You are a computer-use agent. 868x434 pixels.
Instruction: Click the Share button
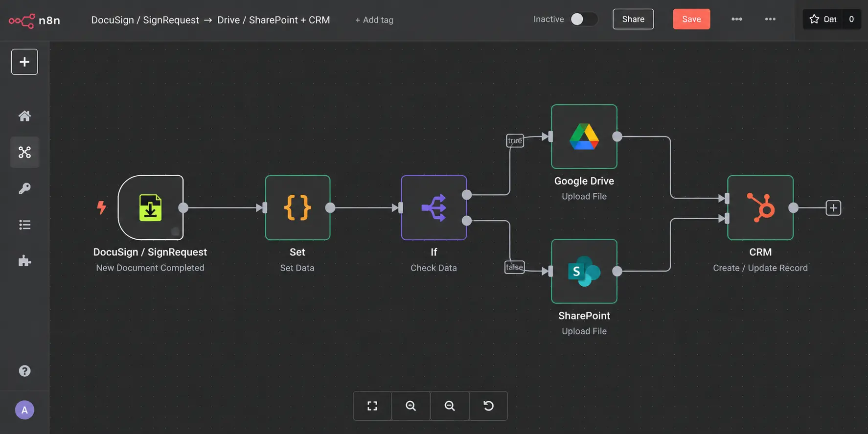633,19
